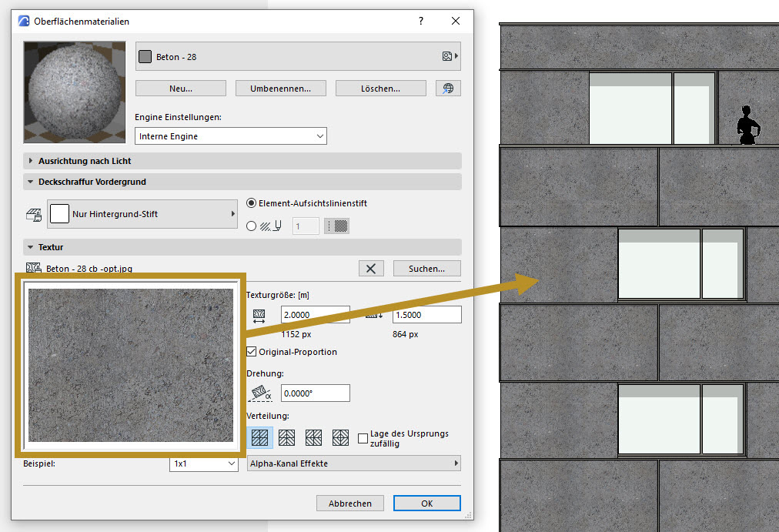Click the Suchen... button

426,269
